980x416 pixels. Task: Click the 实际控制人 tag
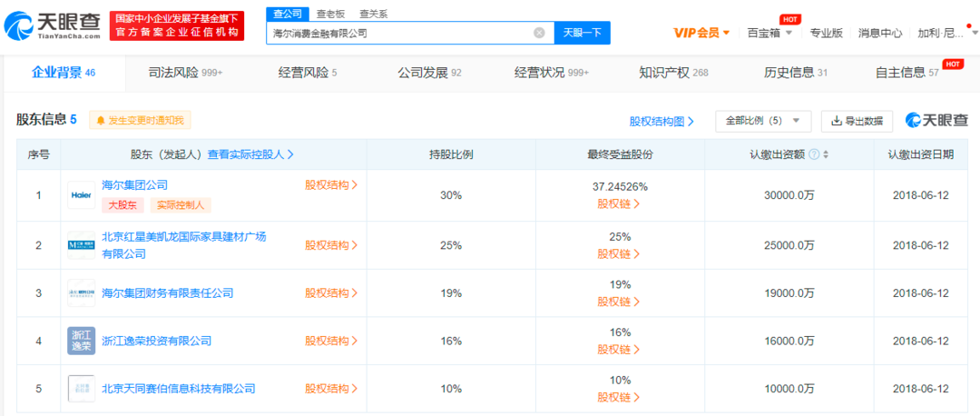pyautogui.click(x=181, y=204)
